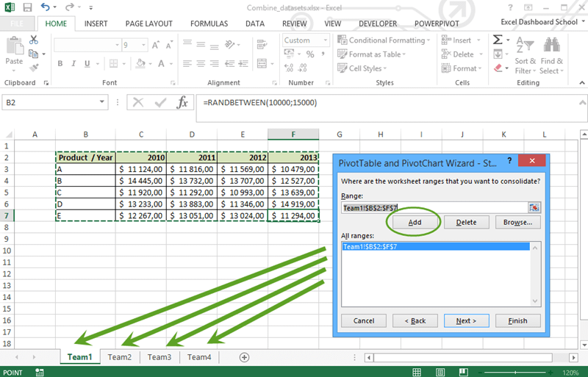
Task: Toggle Align Right alignment
Action: (x=214, y=64)
